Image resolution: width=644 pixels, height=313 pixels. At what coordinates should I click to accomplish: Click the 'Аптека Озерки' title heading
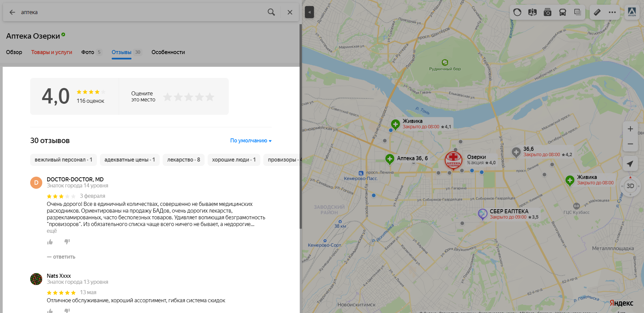click(33, 36)
